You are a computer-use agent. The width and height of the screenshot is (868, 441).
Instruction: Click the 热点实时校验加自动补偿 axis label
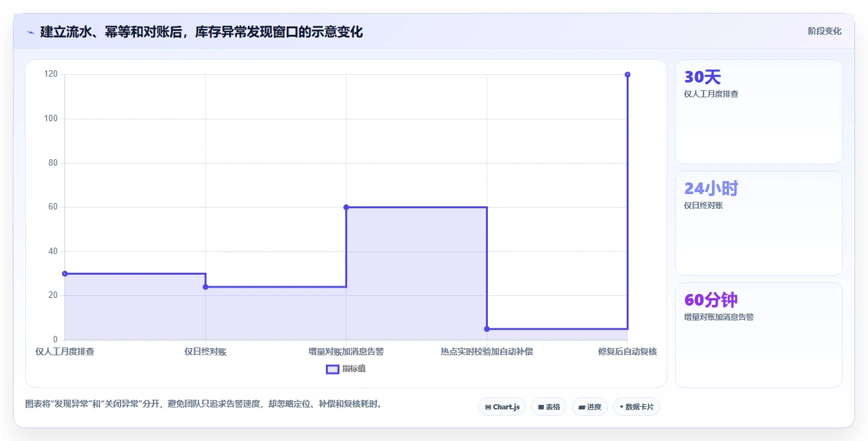(x=487, y=351)
